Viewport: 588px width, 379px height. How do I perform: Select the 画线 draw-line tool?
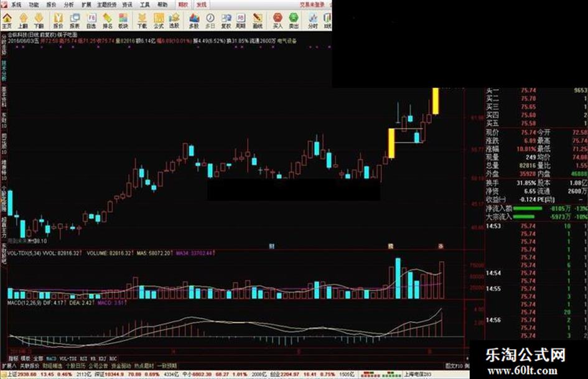click(x=257, y=21)
